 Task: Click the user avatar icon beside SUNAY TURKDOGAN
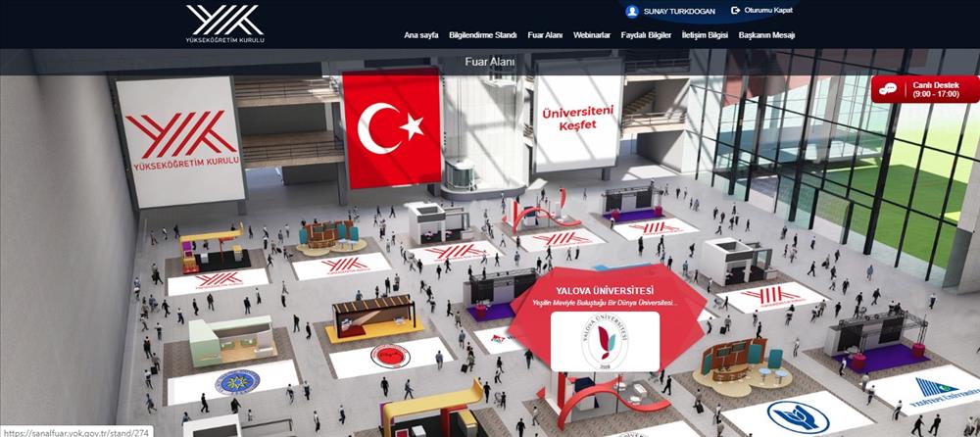click(x=632, y=11)
